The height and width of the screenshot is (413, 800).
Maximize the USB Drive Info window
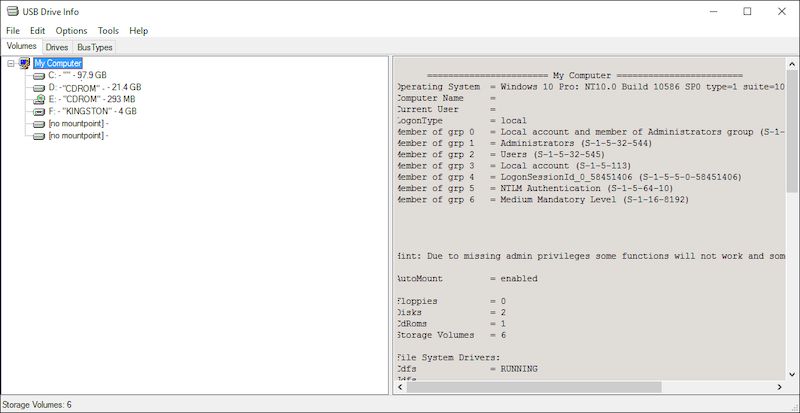(x=747, y=11)
